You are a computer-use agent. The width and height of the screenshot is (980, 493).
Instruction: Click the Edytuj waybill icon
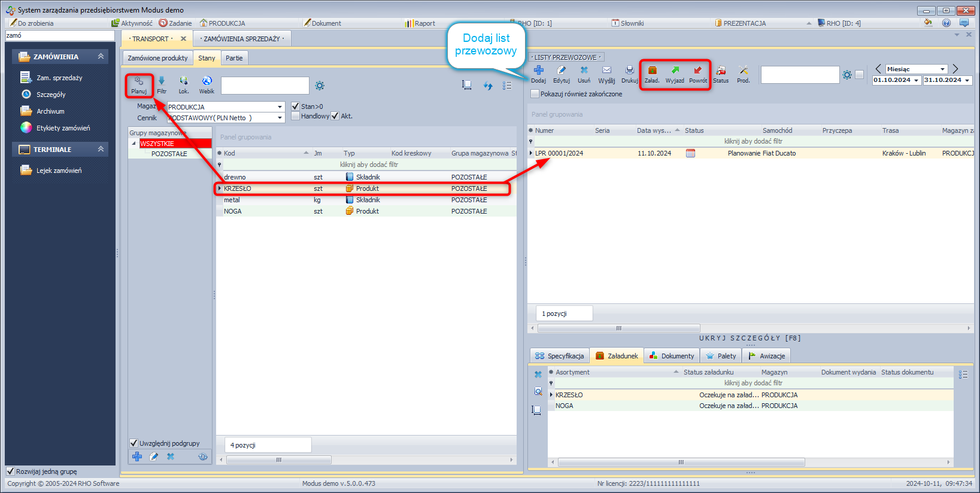click(x=561, y=74)
